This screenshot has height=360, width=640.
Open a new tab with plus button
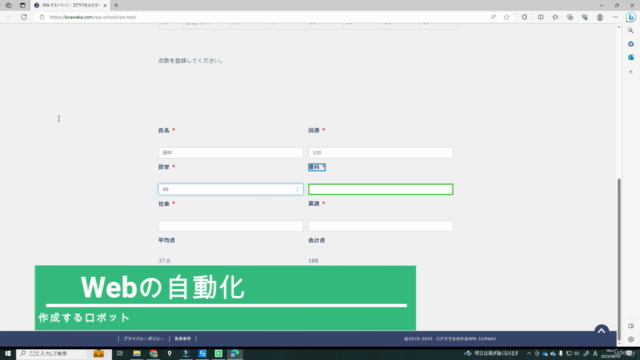(x=116, y=5)
